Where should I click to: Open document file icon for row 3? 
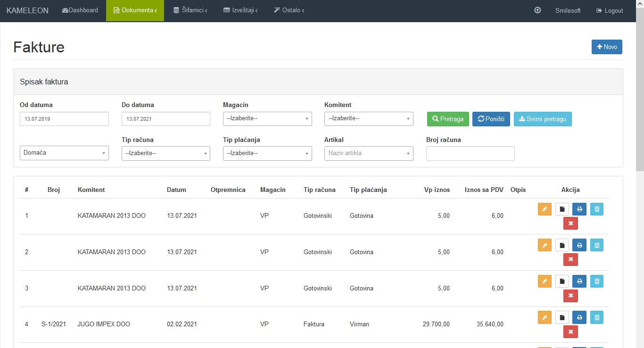point(562,282)
